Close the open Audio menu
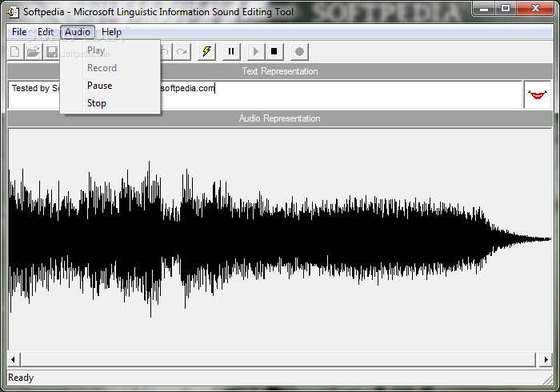The image size is (560, 392). [x=78, y=32]
